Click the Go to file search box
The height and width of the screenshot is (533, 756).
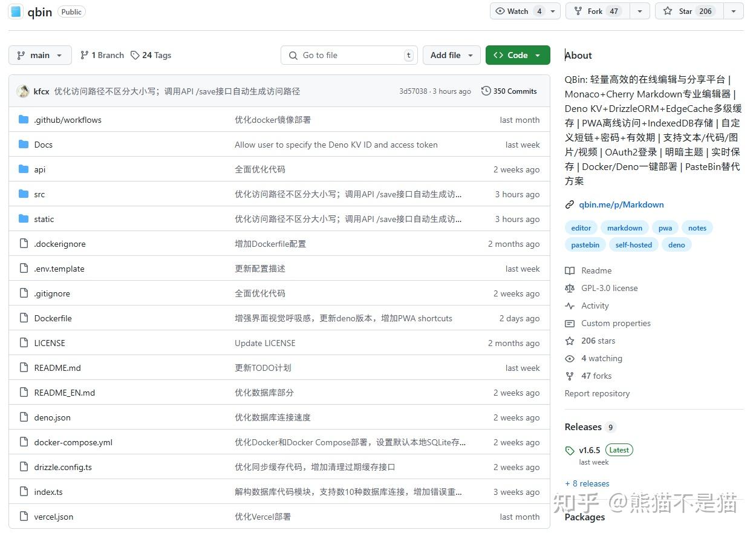pos(350,54)
